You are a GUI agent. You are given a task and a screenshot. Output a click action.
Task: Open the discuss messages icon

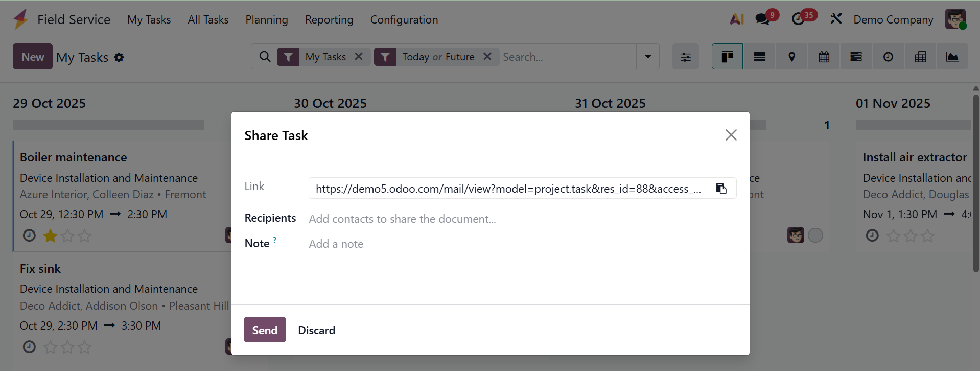tap(762, 19)
